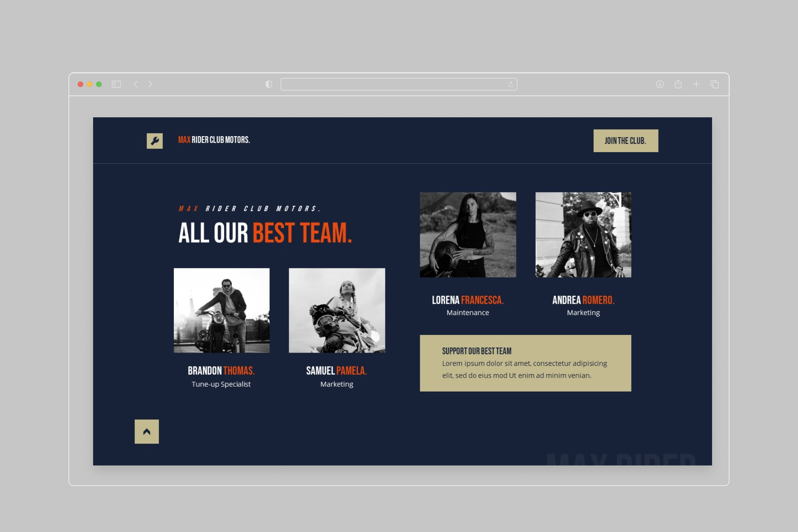The height and width of the screenshot is (532, 798).
Task: Click the green zoom traffic light button
Action: (98, 84)
